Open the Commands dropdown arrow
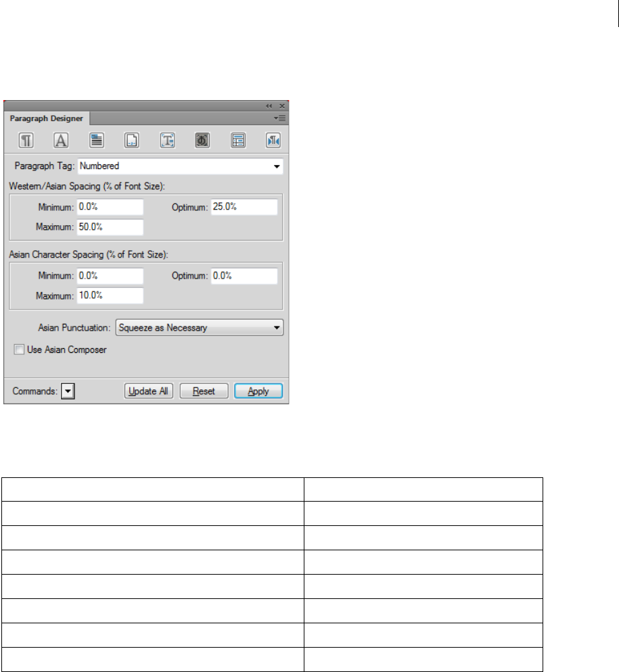The image size is (619, 672). pos(68,391)
